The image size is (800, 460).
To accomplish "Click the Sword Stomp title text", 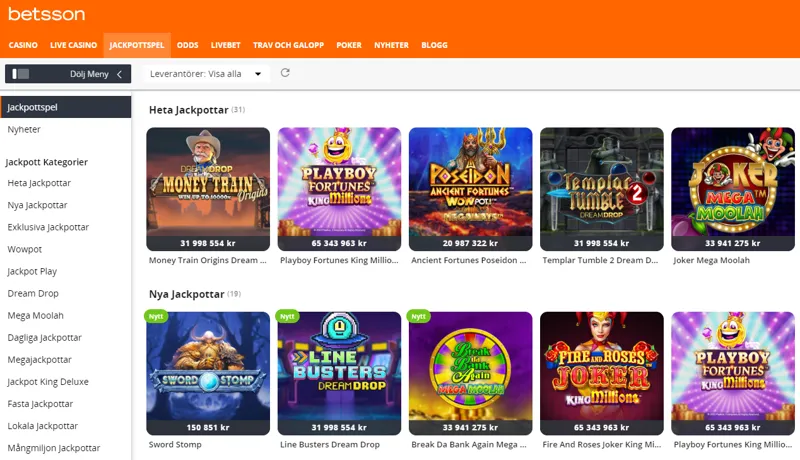I will [175, 444].
